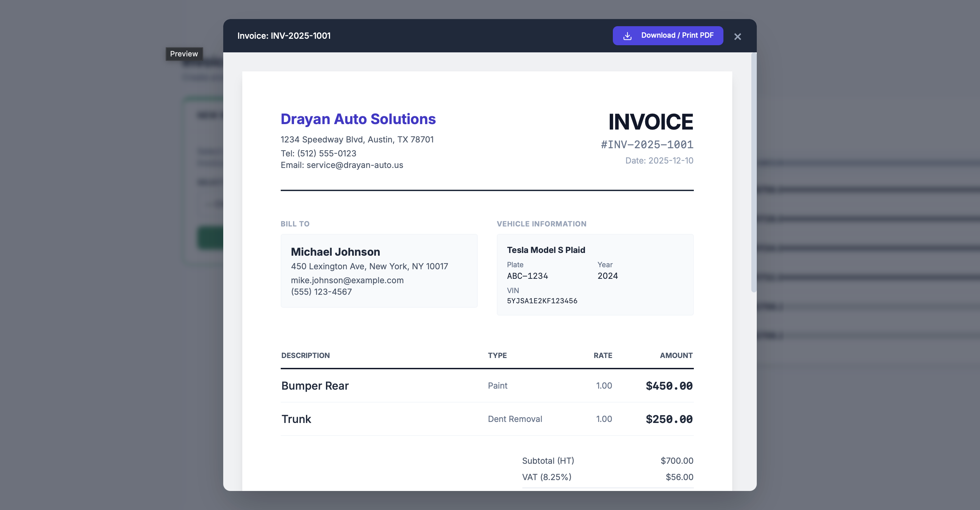Click the Bumper Rear rate 1.00
This screenshot has width=980, height=510.
pos(604,385)
